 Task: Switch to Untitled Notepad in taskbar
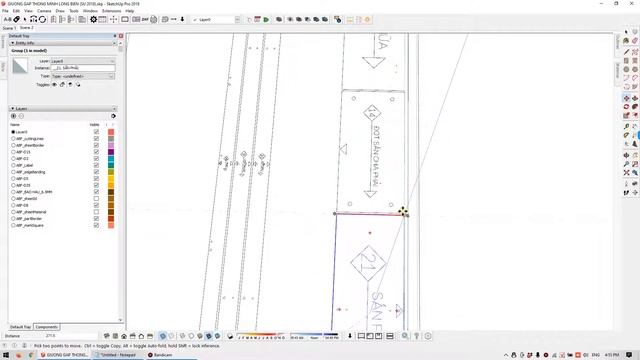tap(118, 355)
